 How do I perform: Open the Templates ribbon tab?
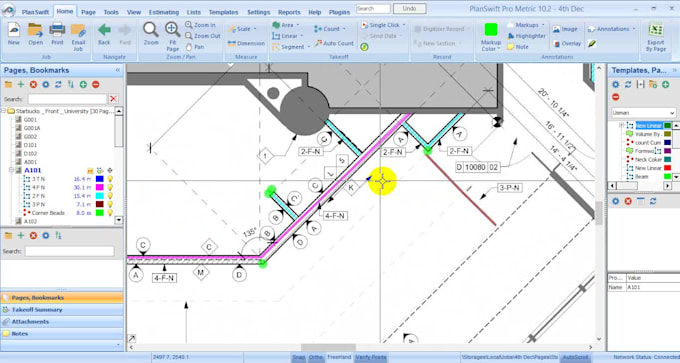point(223,12)
